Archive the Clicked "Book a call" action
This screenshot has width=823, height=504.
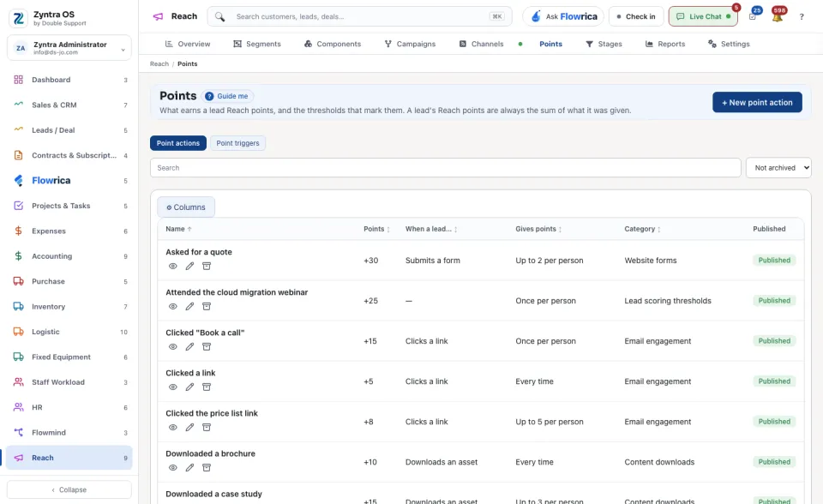tap(207, 347)
